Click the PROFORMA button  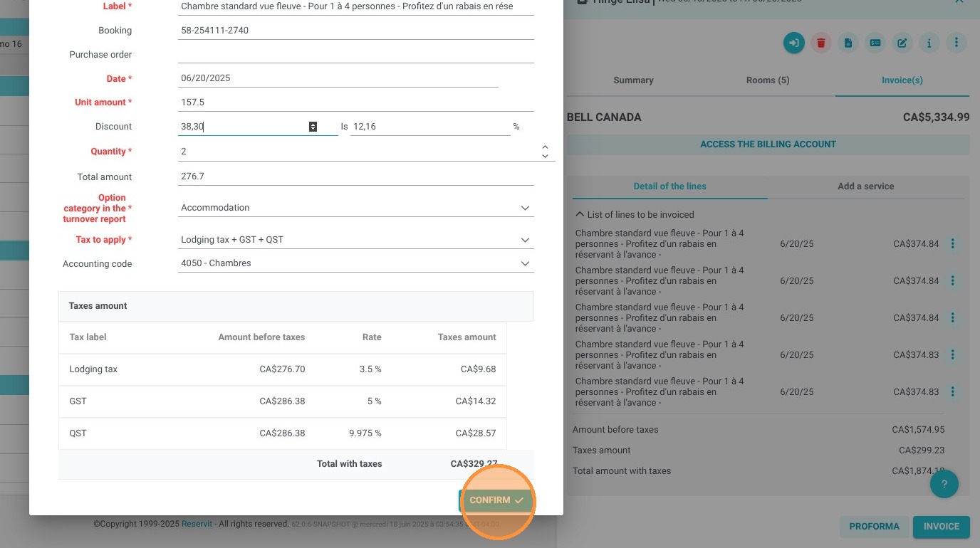(x=874, y=527)
